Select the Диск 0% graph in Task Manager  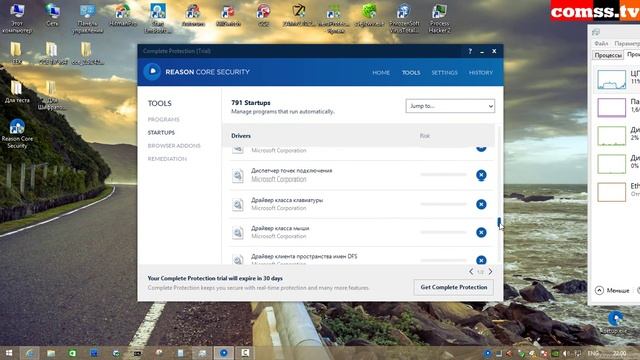(611, 164)
